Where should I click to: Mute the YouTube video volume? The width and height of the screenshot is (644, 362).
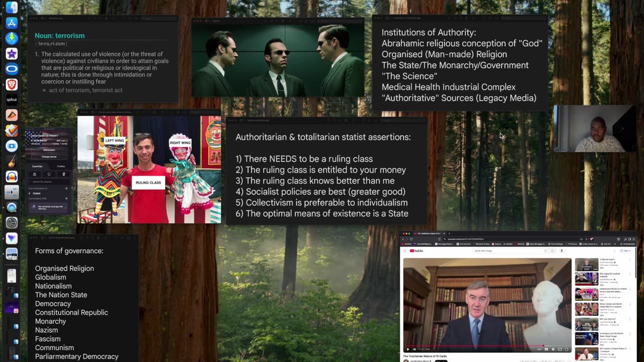(x=415, y=349)
